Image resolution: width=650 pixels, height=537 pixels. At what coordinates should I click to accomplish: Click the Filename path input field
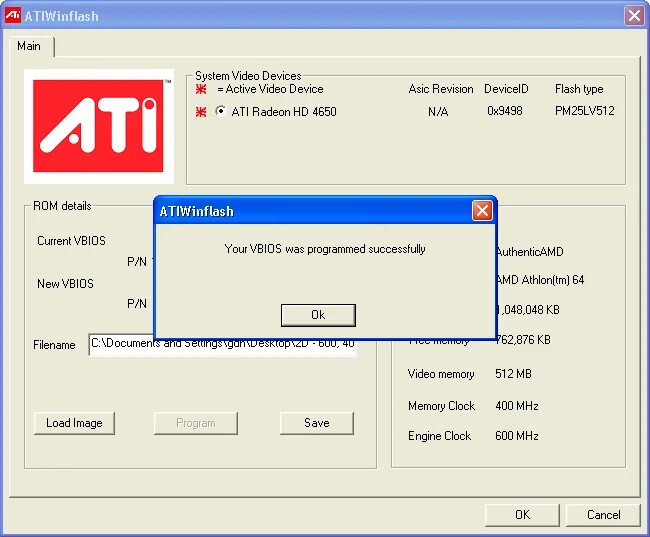pos(222,347)
